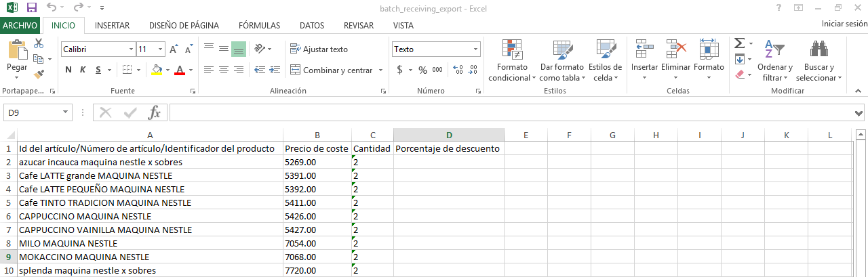868x277 pixels.
Task: Switch to the FÓRMULAS tab
Action: tap(259, 26)
